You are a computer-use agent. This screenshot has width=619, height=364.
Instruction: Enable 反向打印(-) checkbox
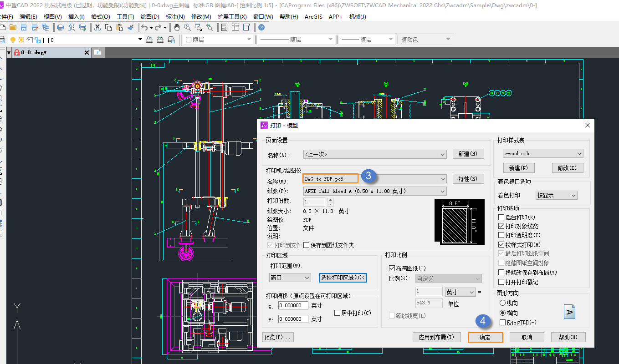(502, 323)
